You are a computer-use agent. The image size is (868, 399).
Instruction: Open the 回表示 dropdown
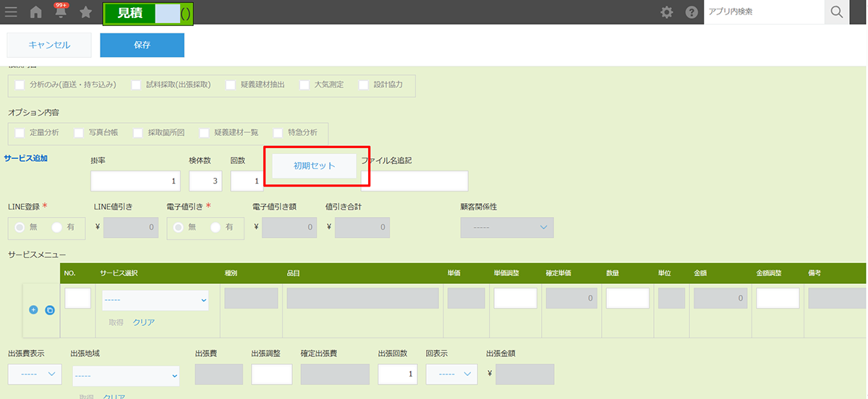click(451, 374)
